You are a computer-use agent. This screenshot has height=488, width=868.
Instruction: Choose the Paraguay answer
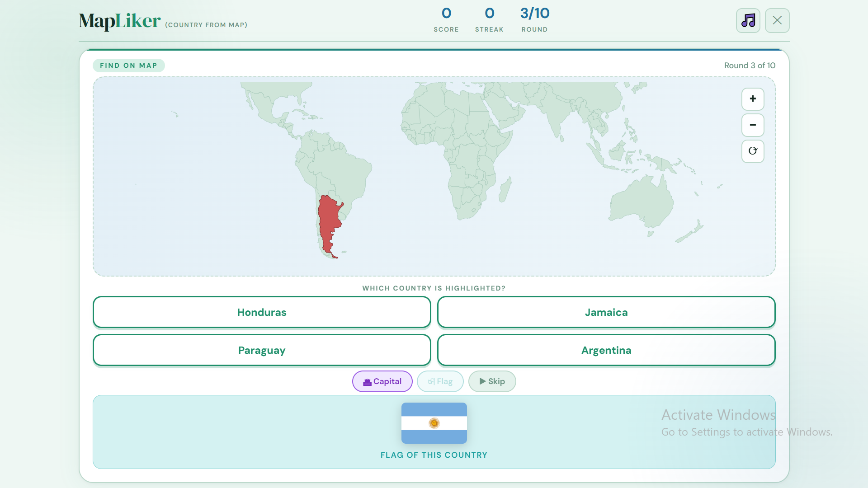[262, 350]
